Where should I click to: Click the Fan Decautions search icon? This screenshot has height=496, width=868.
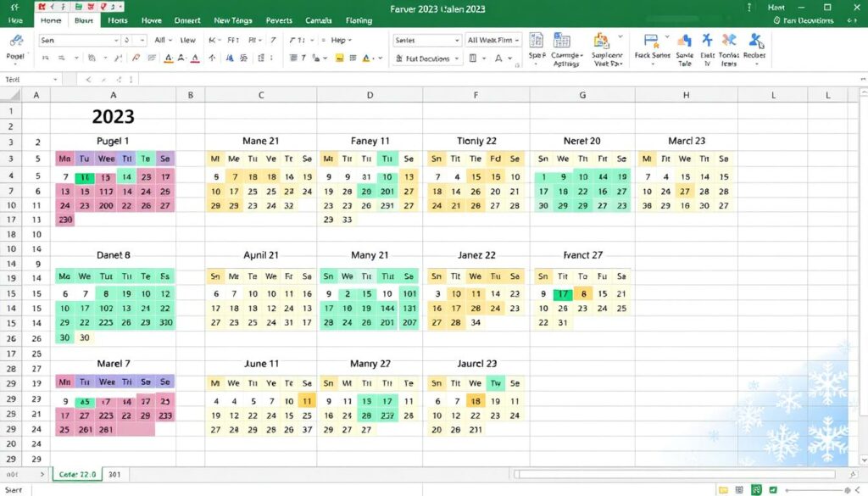click(x=776, y=20)
